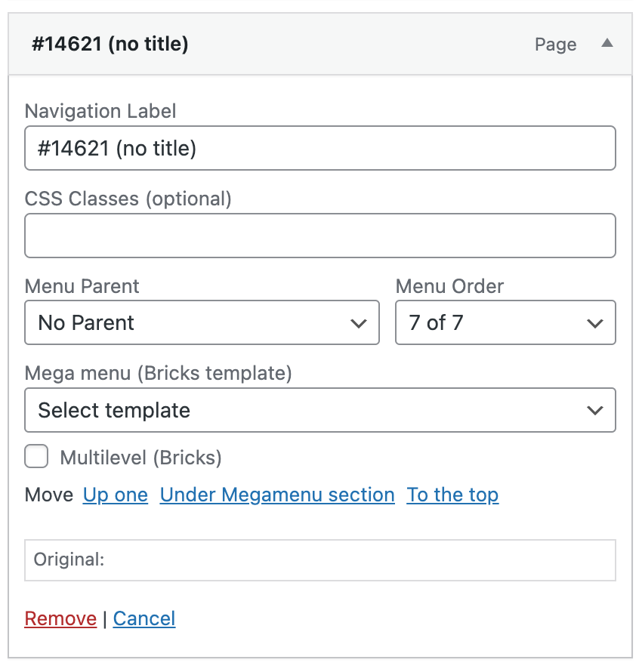
Task: Move the item To the top
Action: (x=452, y=495)
